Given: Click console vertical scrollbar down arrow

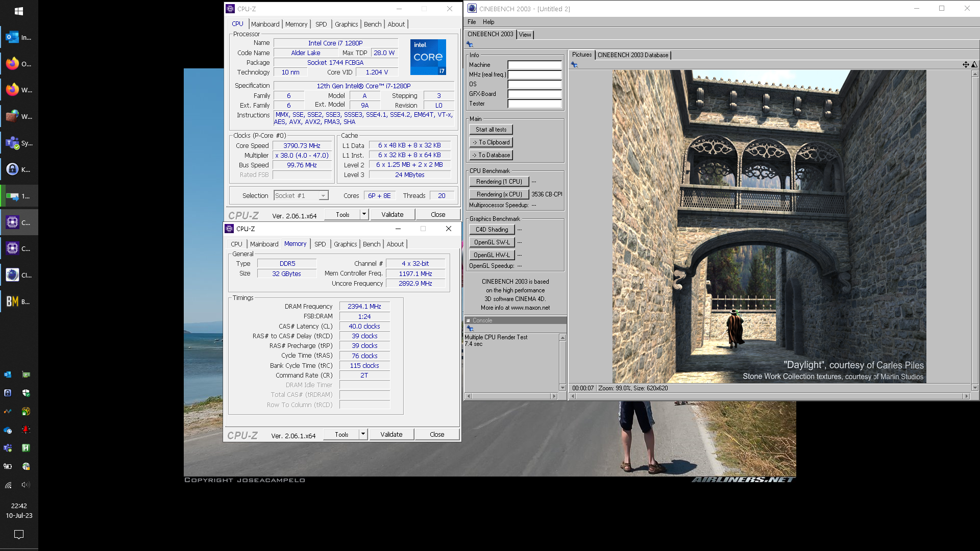Looking at the screenshot, I should coord(562,388).
